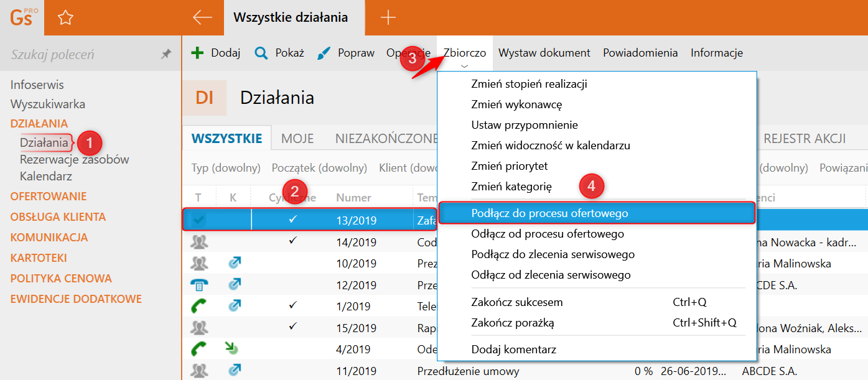
Task: Click the back arrow icon
Action: 203,18
